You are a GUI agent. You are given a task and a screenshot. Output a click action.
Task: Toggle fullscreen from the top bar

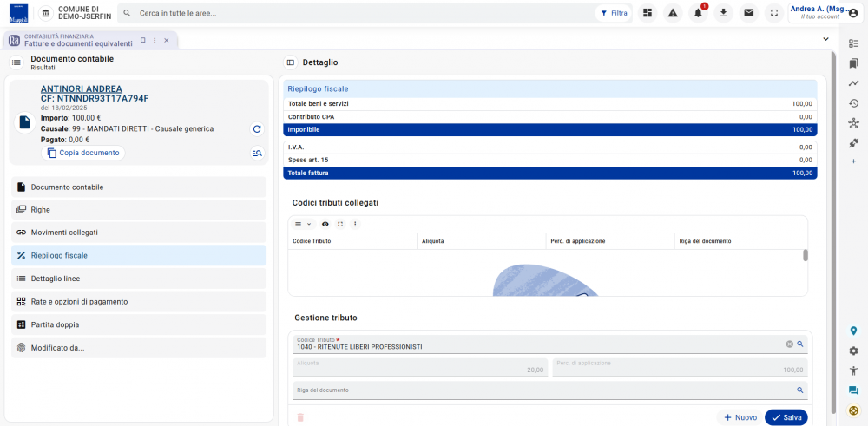point(774,13)
